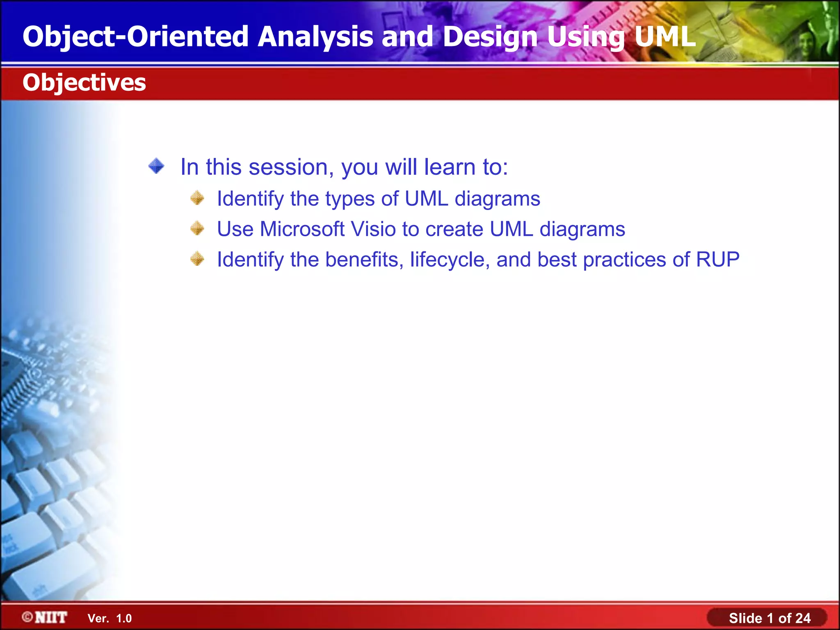Click orange bullet beside 'Identify the benefits'
840x630 pixels.
click(197, 259)
